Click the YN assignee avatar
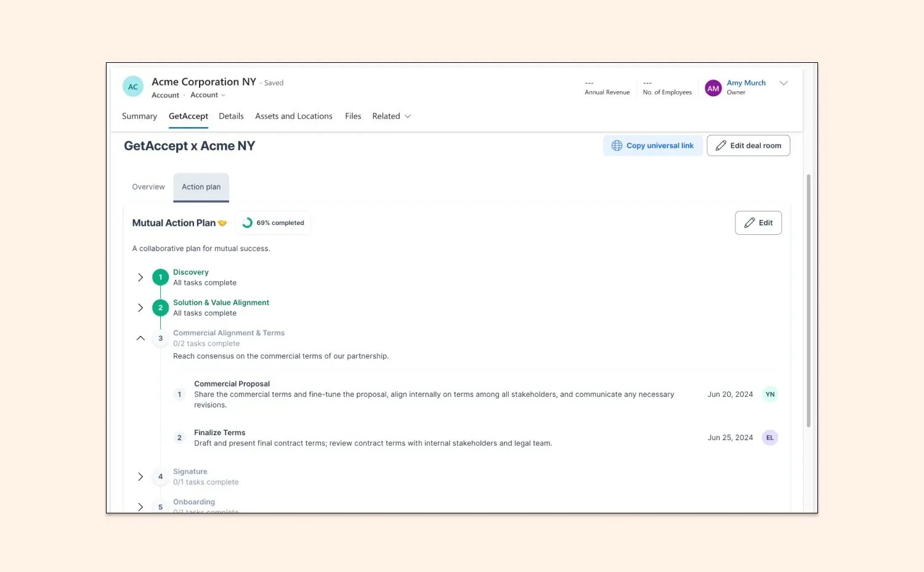This screenshot has width=924, height=572. 770,394
